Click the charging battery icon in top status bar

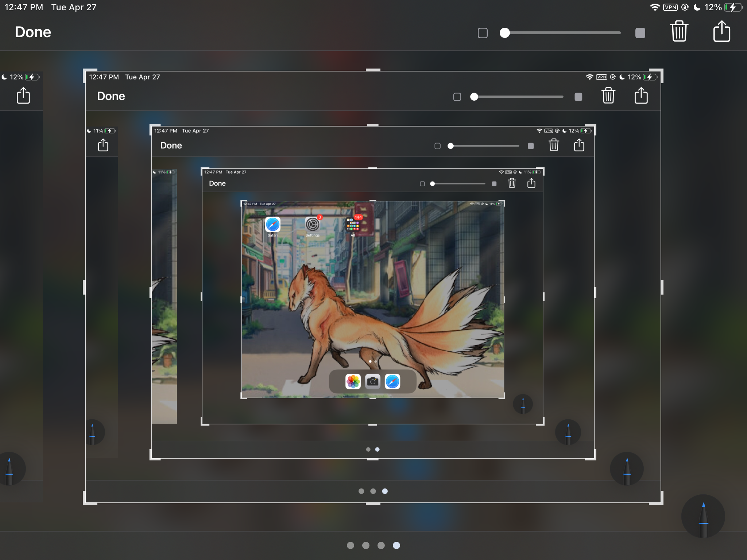734,7
